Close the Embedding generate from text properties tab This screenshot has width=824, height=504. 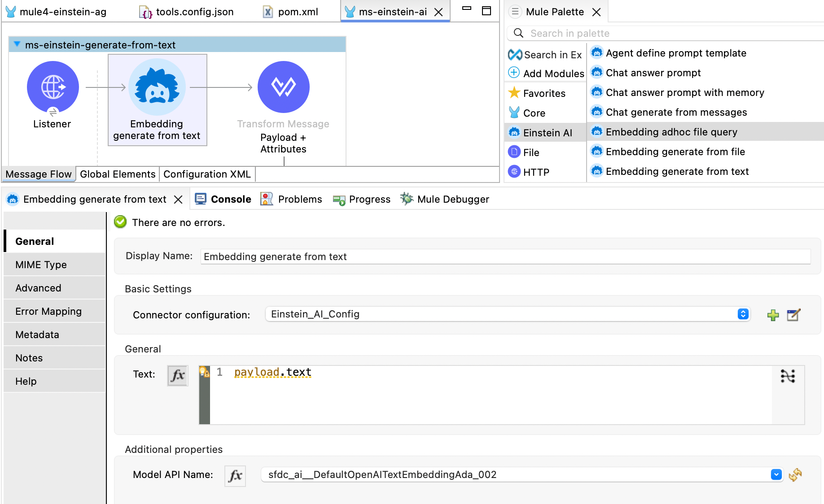tap(178, 200)
